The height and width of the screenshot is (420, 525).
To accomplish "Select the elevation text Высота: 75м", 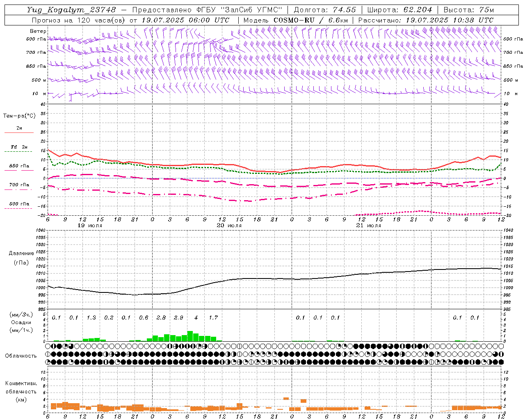I will pos(468,10).
